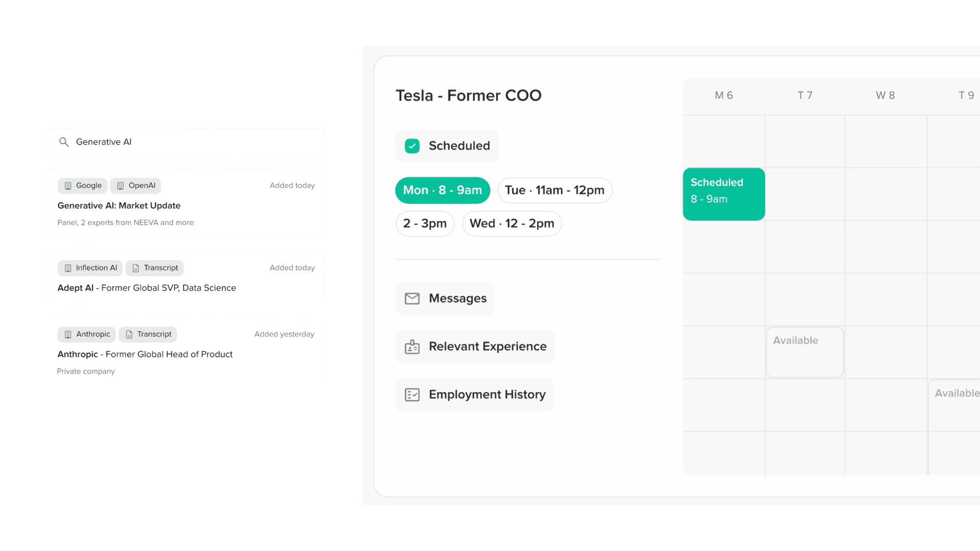Click Added today on Market Update row

292,186
